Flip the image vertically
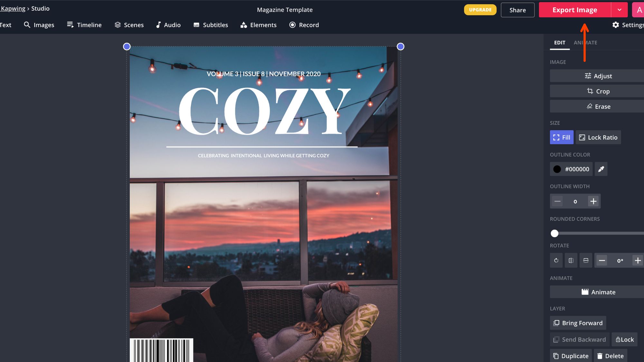The height and width of the screenshot is (362, 644). (586, 261)
